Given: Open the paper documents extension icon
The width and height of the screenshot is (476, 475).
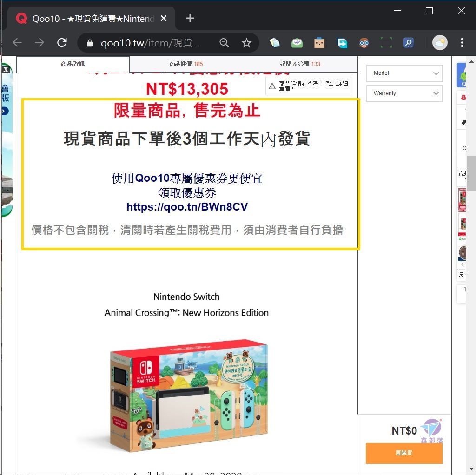Looking at the screenshot, I should [275, 43].
